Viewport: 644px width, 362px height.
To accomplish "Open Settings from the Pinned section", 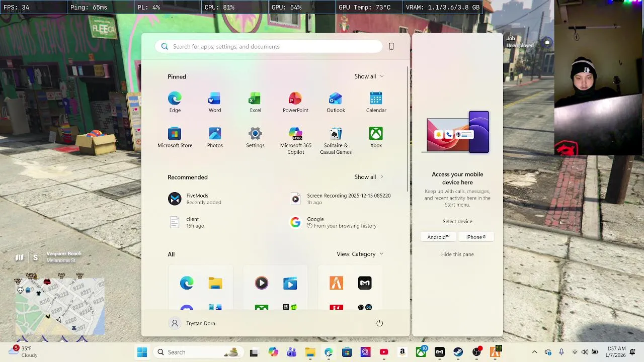I will pyautogui.click(x=255, y=137).
